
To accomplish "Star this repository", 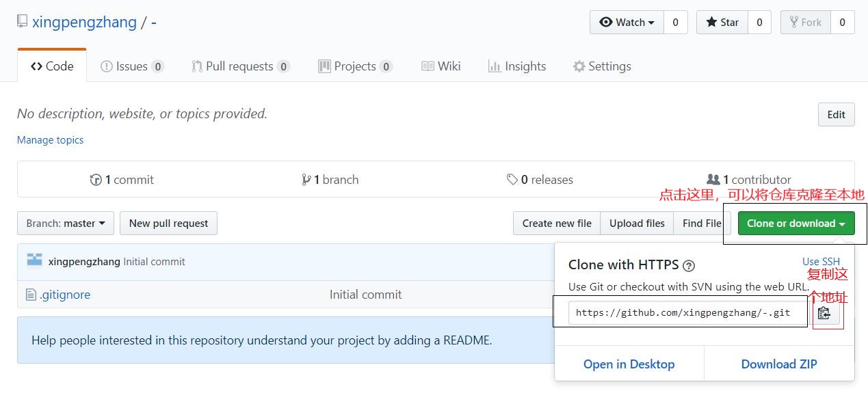I will [722, 23].
